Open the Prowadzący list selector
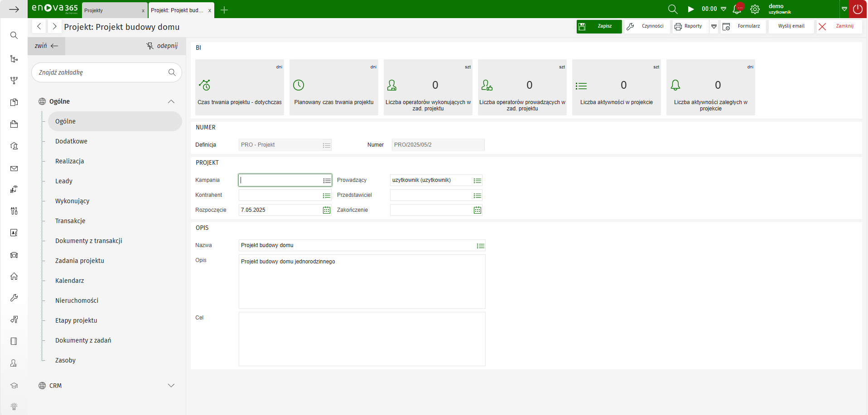The image size is (868, 415). [477, 181]
